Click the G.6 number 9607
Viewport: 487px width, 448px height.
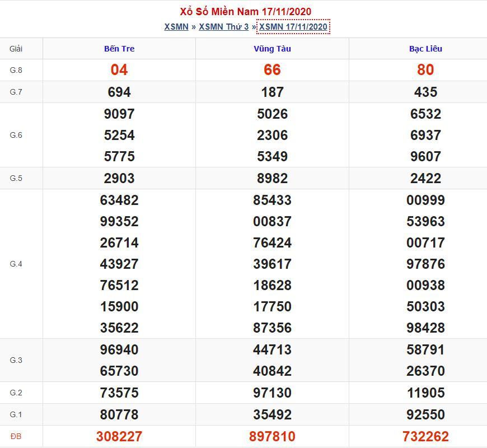tap(425, 157)
